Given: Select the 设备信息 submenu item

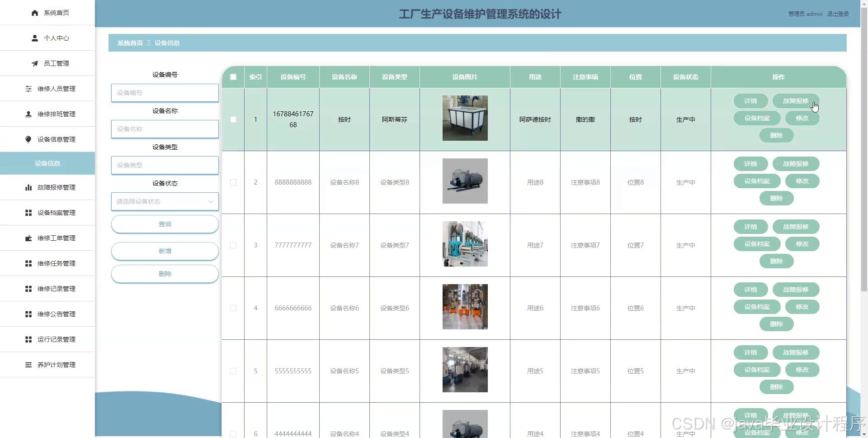Looking at the screenshot, I should point(47,163).
